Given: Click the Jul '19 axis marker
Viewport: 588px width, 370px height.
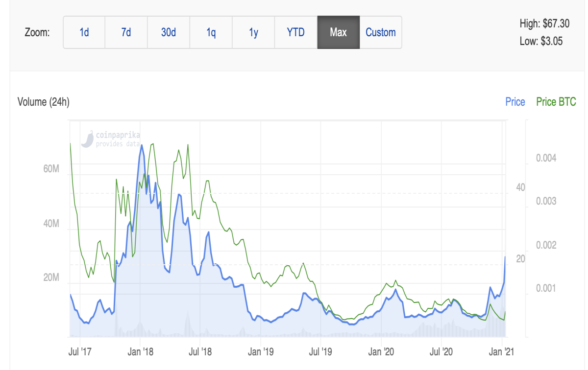Looking at the screenshot, I should click(320, 351).
